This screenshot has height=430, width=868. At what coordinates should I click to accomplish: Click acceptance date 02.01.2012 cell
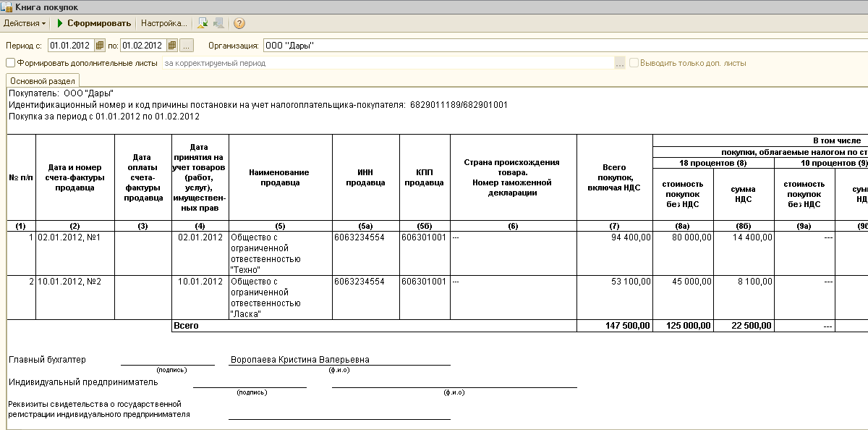200,253
